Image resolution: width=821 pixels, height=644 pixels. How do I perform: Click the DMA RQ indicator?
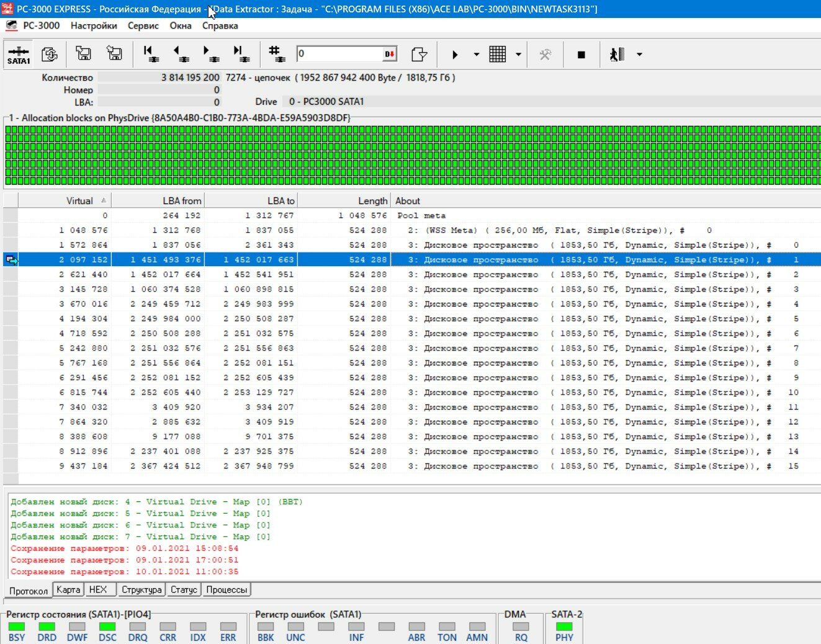coord(521,627)
